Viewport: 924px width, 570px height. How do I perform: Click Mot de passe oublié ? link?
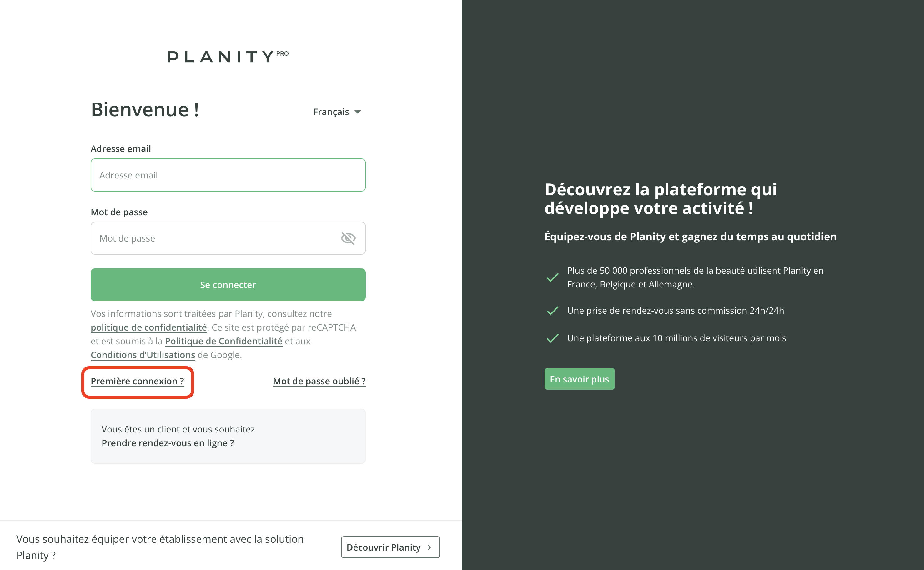[x=319, y=381]
